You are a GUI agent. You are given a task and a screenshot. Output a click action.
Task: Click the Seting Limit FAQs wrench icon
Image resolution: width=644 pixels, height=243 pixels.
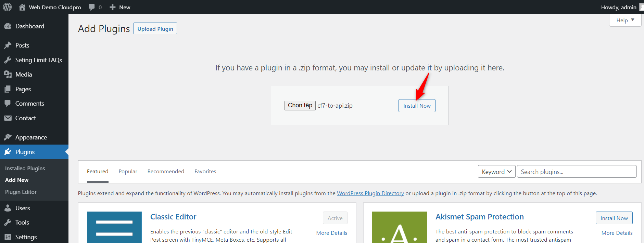8,60
